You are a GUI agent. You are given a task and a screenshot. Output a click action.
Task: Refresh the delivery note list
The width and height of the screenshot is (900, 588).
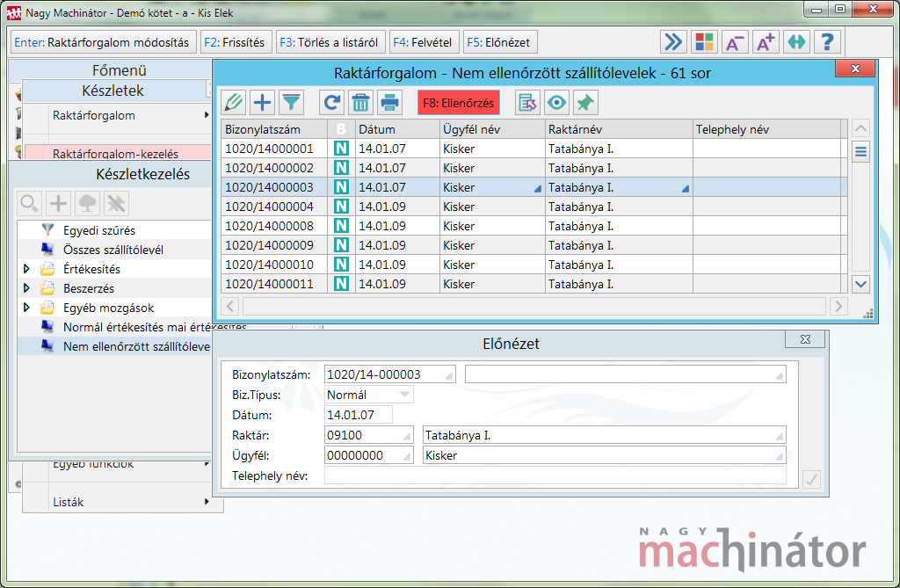click(x=332, y=103)
